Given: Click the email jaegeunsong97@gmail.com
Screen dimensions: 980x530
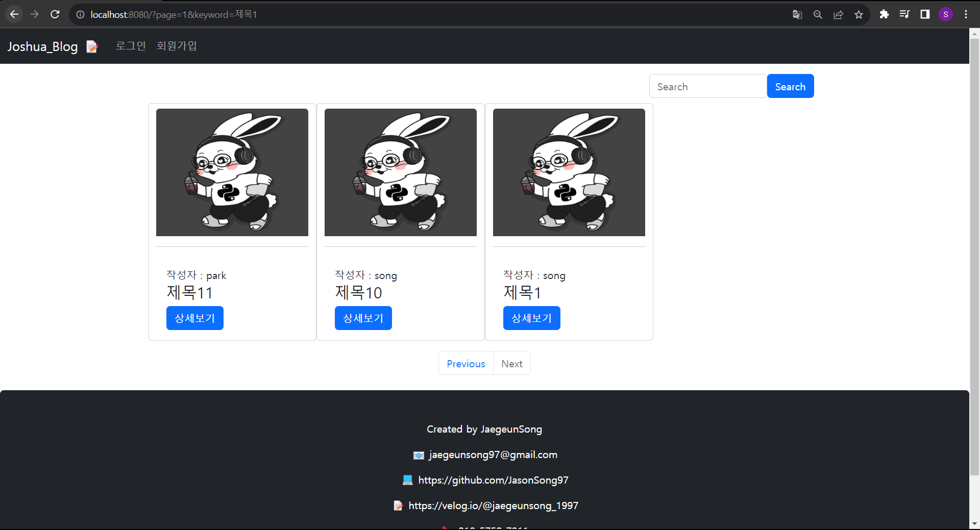Looking at the screenshot, I should 493,455.
